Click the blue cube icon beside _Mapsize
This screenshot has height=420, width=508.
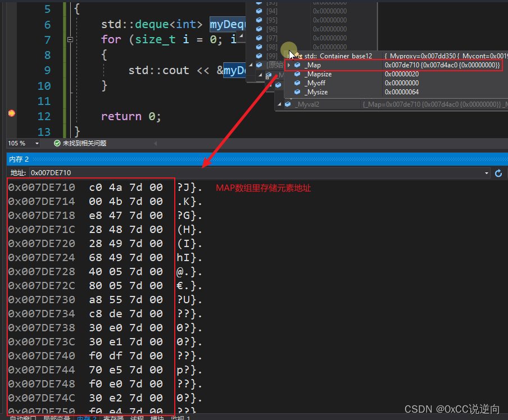point(297,74)
